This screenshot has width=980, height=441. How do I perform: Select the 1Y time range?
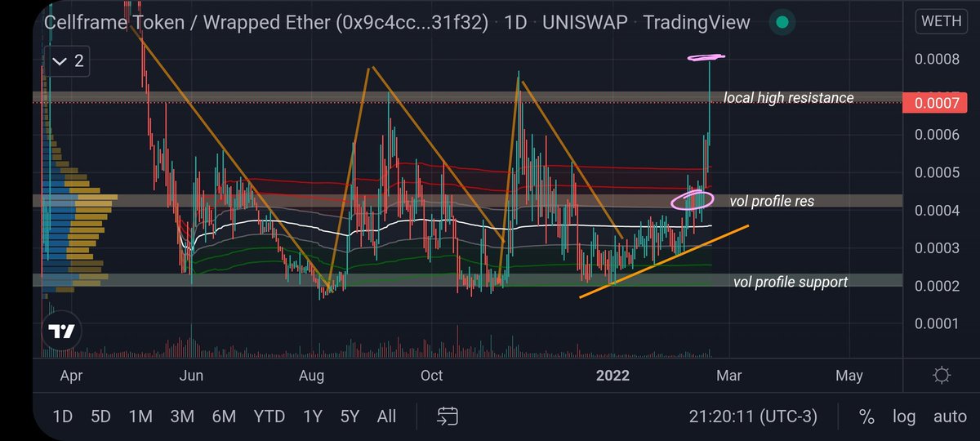click(x=311, y=416)
